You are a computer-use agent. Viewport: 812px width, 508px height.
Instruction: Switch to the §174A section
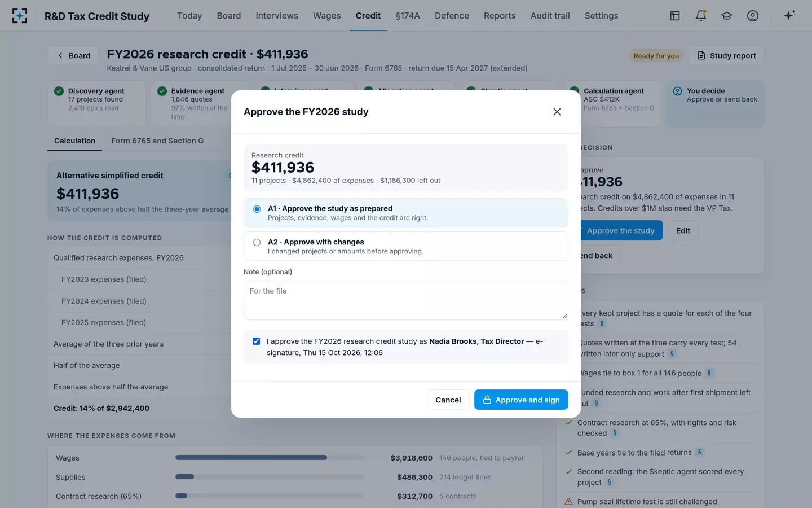(408, 16)
